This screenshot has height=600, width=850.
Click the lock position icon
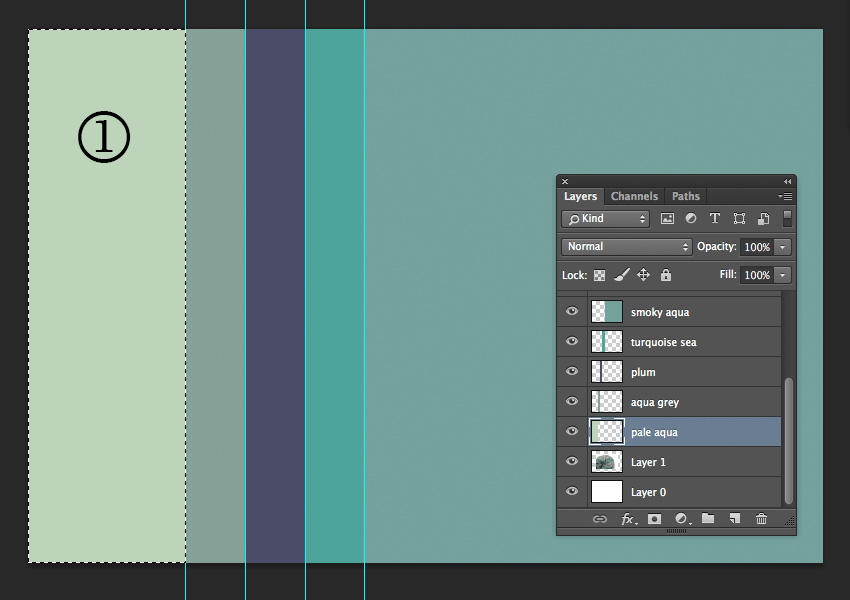tap(644, 275)
